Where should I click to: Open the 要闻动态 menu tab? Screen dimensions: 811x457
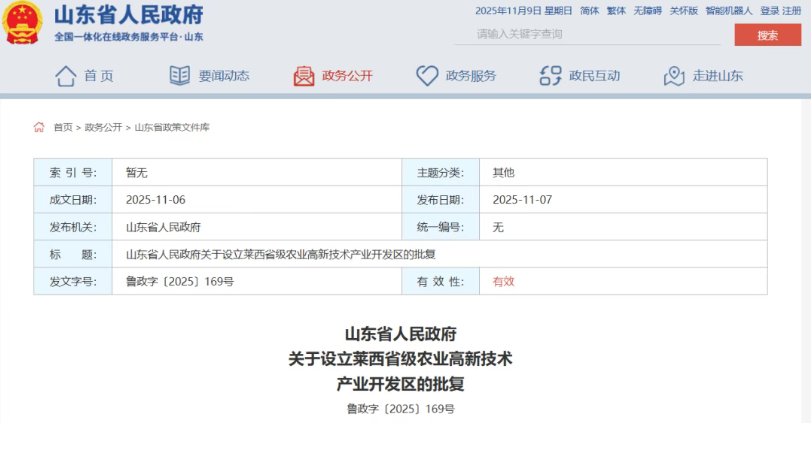click(x=223, y=76)
